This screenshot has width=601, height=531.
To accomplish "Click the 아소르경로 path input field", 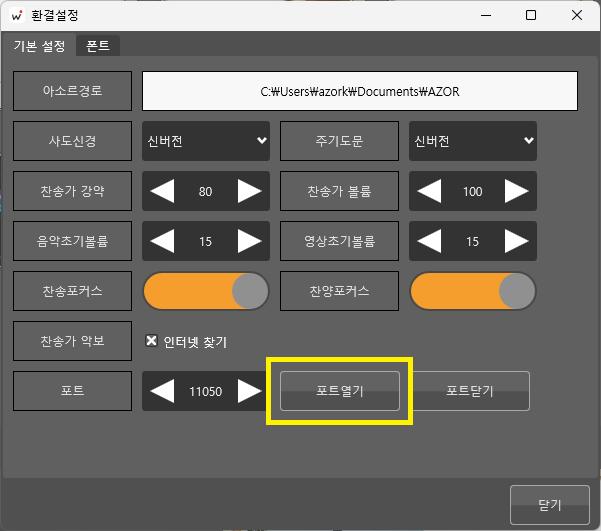I will tap(360, 91).
